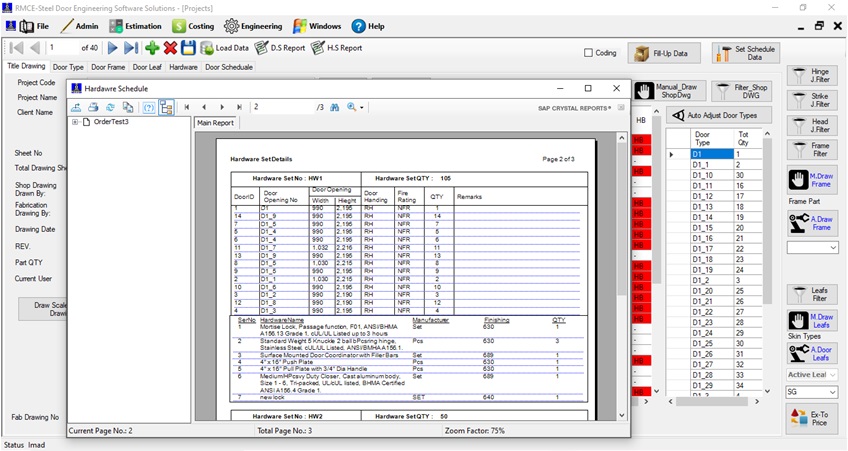This screenshot has width=848, height=451.
Task: Close SAP Crystal Reports panel X
Action: pos(621,108)
